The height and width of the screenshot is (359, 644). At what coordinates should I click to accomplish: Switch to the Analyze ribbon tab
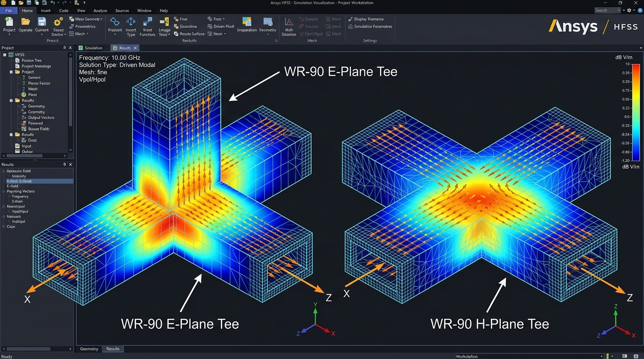(100, 10)
